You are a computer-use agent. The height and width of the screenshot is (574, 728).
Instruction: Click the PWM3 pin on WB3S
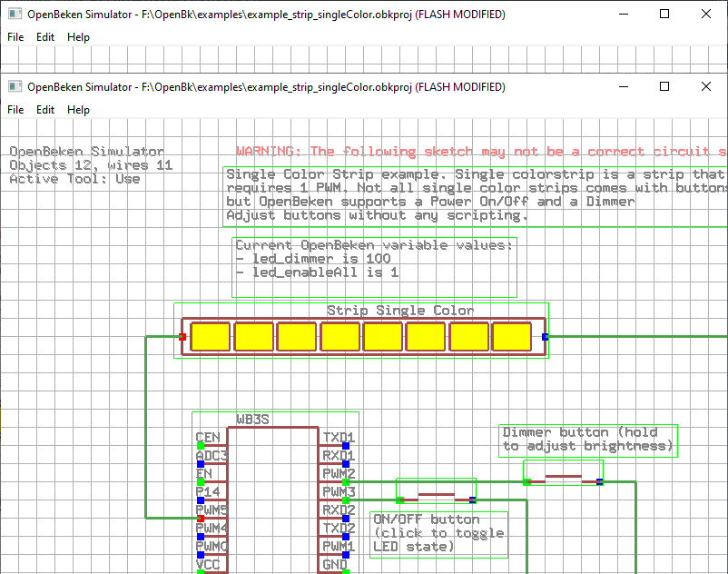[346, 500]
